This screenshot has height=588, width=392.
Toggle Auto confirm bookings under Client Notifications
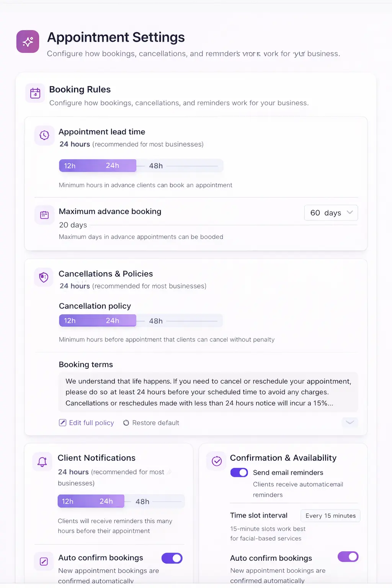pyautogui.click(x=172, y=558)
